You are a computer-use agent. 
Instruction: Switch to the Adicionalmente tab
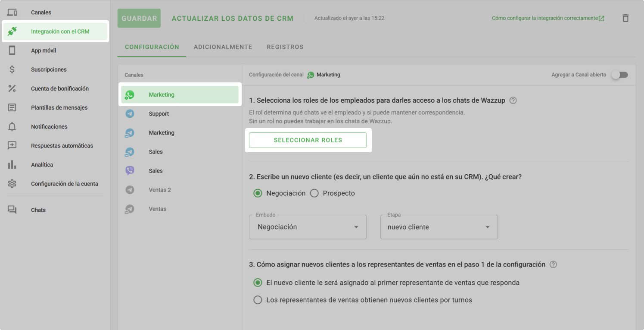click(223, 47)
